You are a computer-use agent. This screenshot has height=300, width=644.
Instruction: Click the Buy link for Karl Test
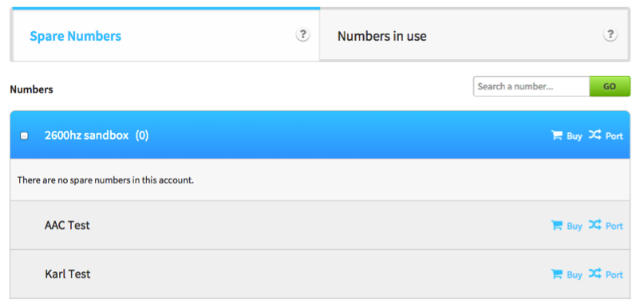coord(575,274)
